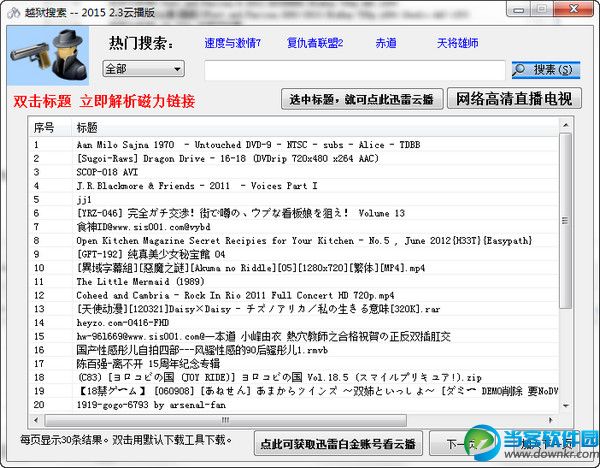Select row 12 Coheed and Cambria concert
Screen dimensions: 600x468
(293, 295)
